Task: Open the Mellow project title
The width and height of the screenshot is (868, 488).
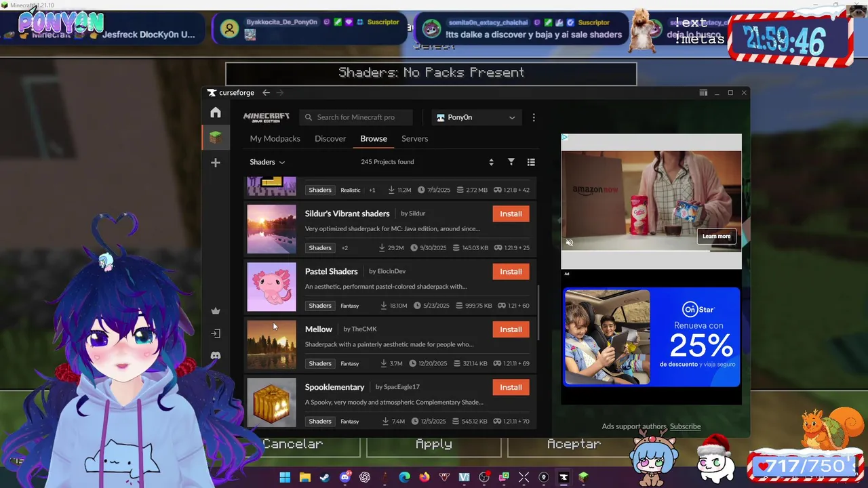Action: pos(319,329)
